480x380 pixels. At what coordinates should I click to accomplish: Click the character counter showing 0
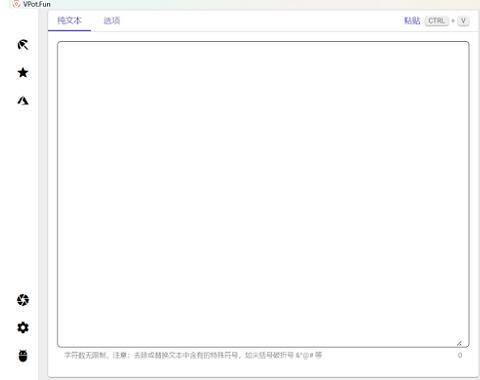point(460,355)
